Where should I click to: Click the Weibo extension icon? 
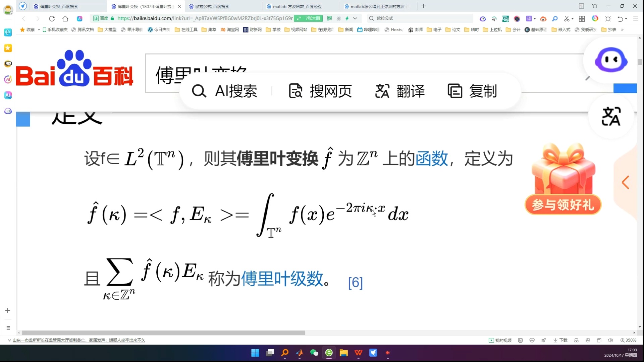pos(543,18)
